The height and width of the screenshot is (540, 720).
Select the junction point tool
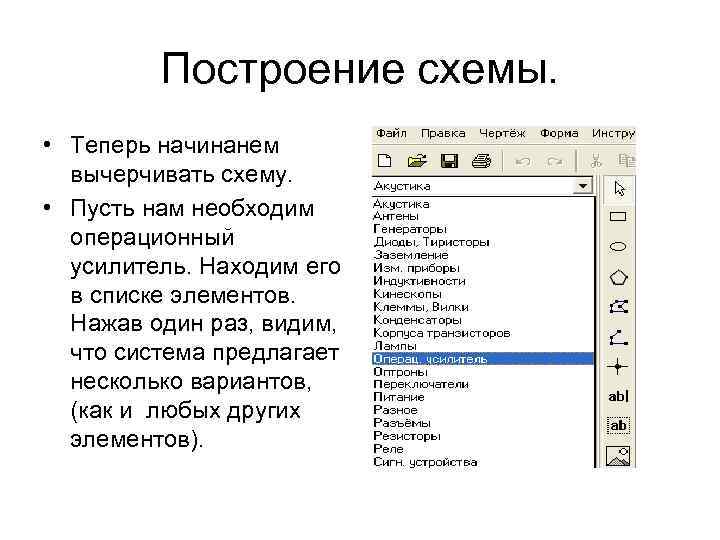coord(618,366)
